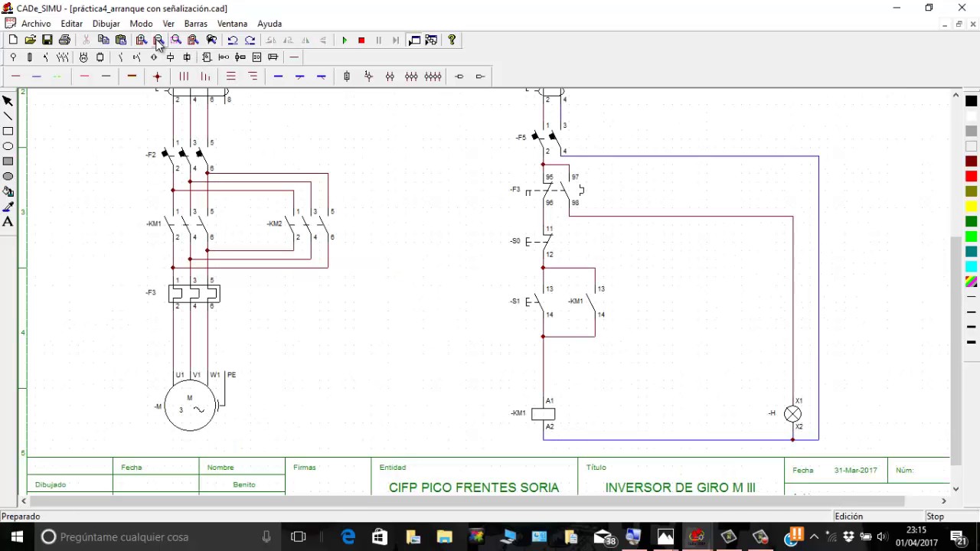This screenshot has height=551, width=980.
Task: Select the empty rectangle drawing tool
Action: [8, 131]
